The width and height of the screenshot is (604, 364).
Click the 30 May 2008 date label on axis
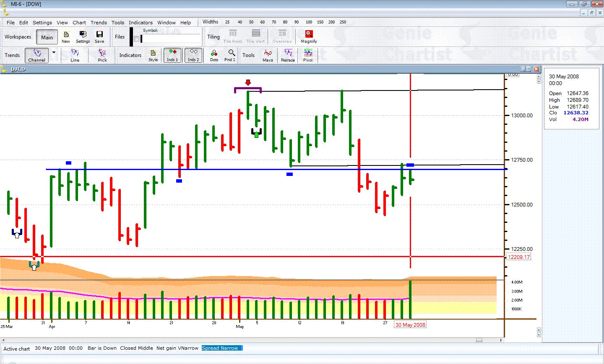tap(410, 325)
